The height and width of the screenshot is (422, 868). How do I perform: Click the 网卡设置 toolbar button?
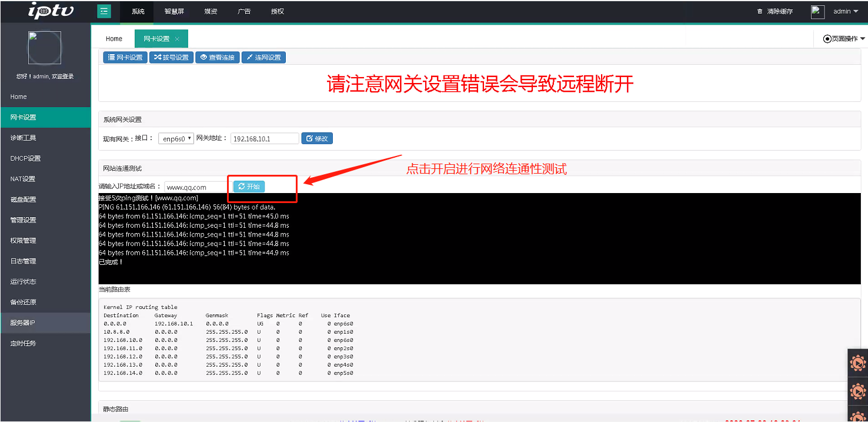[x=125, y=57]
